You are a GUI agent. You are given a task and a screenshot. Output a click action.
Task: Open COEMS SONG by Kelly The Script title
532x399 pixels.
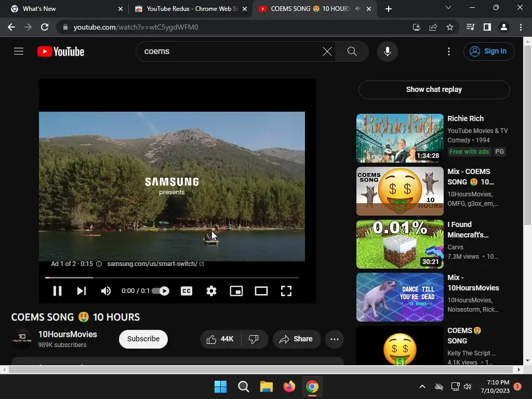[x=464, y=336]
